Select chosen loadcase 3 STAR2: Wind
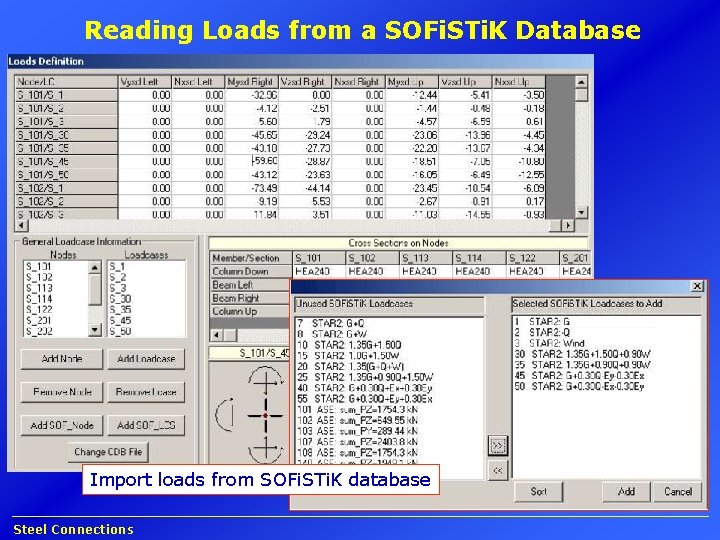 click(549, 343)
